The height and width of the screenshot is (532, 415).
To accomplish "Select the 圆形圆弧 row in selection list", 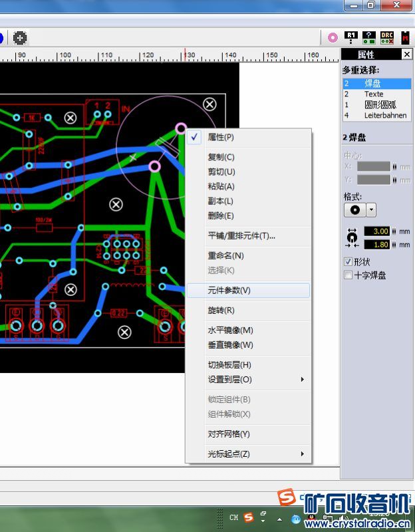I will point(377,104).
